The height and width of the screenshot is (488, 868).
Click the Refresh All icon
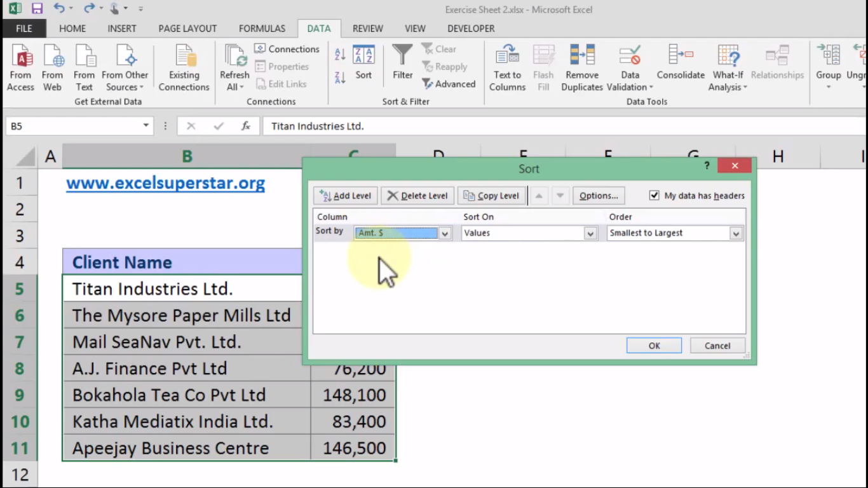(x=234, y=67)
